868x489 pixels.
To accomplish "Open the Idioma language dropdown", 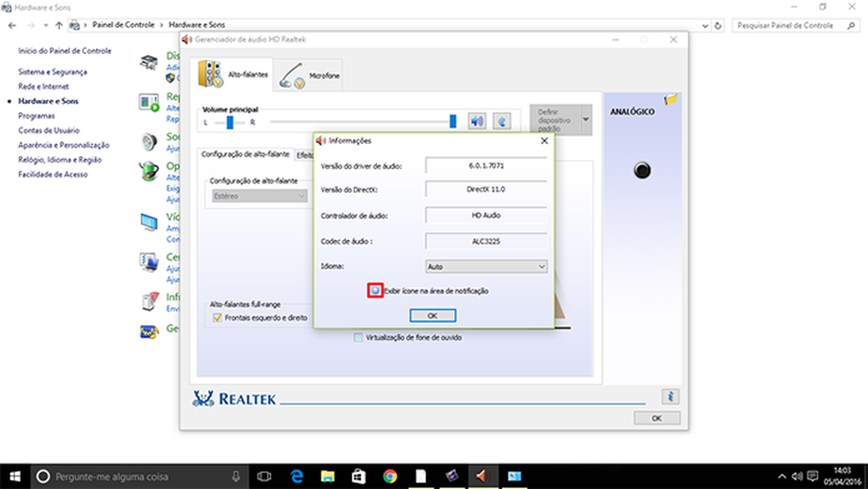I will point(486,267).
